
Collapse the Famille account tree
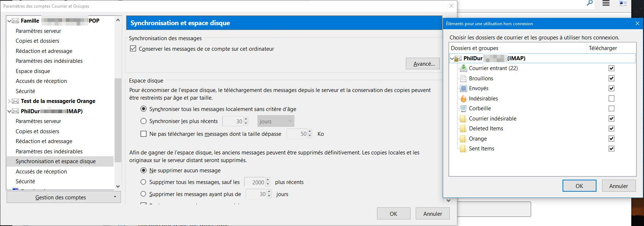coord(9,21)
